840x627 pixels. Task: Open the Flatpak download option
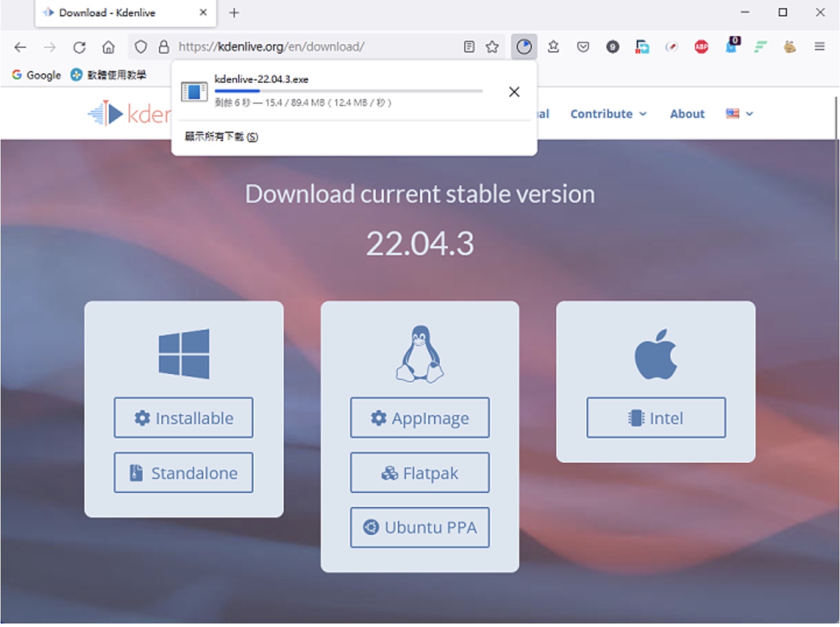coord(419,473)
